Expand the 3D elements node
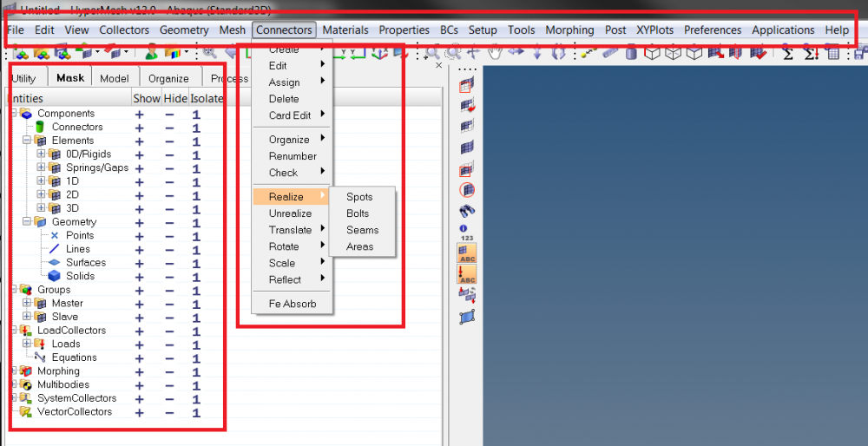The width and height of the screenshot is (868, 446). pos(41,208)
